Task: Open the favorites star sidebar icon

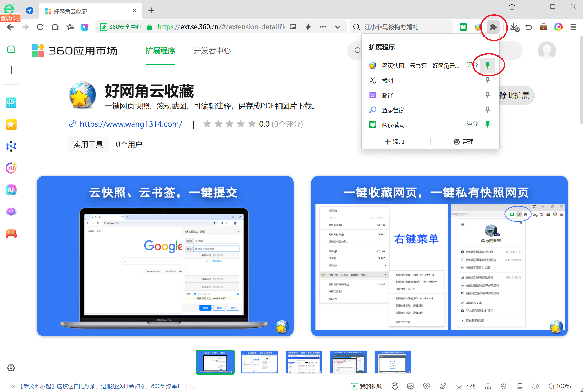Action: click(x=11, y=125)
